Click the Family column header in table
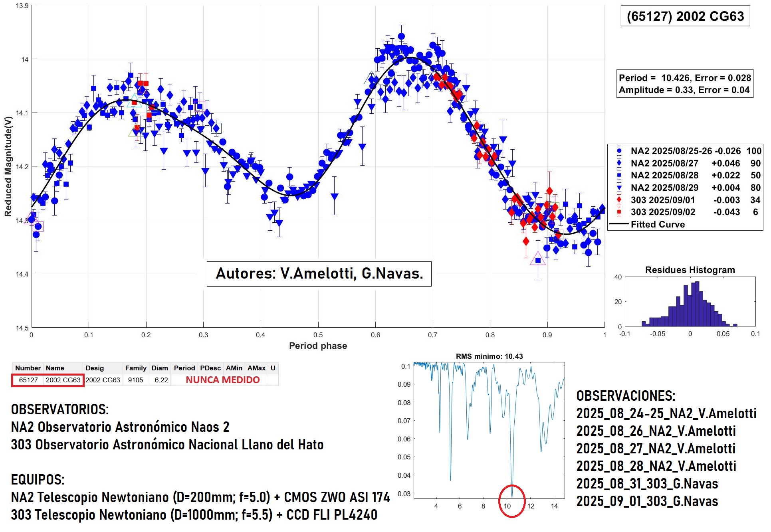This screenshot has height=532, width=771. click(136, 368)
